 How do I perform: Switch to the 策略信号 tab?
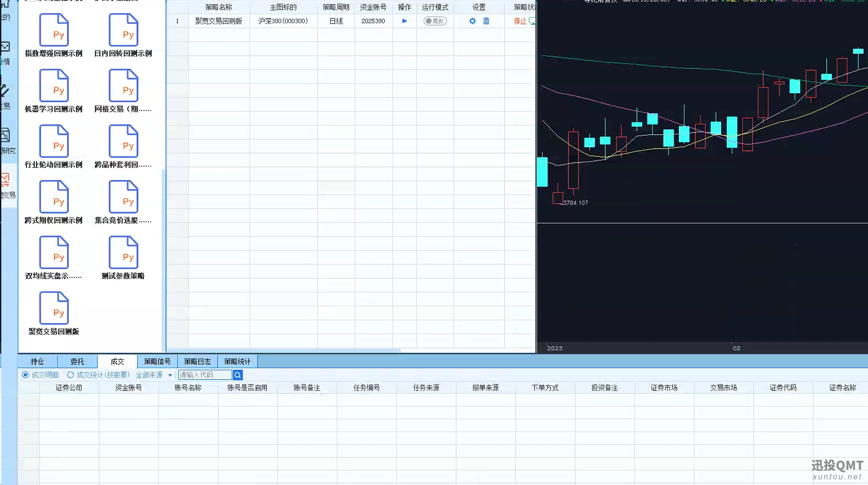click(x=158, y=361)
